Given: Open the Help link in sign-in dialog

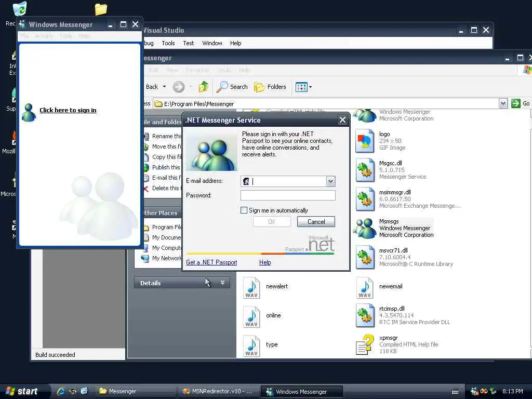Looking at the screenshot, I should point(265,262).
